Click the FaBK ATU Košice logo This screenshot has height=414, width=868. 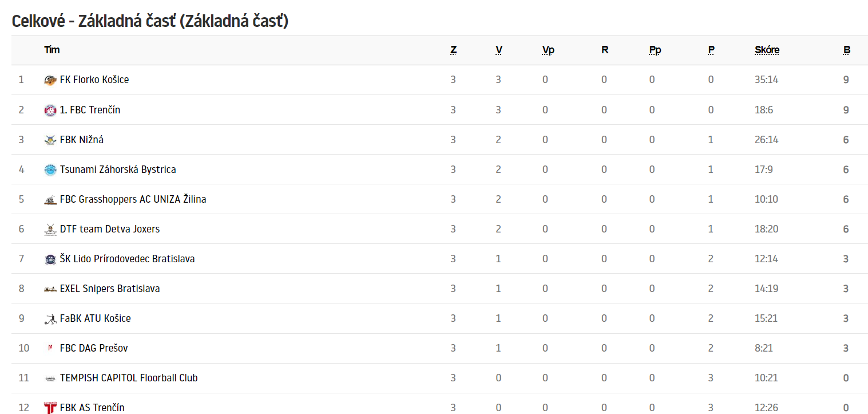(x=50, y=318)
